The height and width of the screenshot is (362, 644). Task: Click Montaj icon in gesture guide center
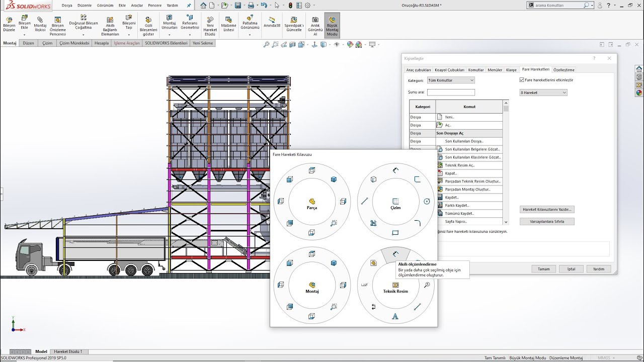tap(312, 285)
